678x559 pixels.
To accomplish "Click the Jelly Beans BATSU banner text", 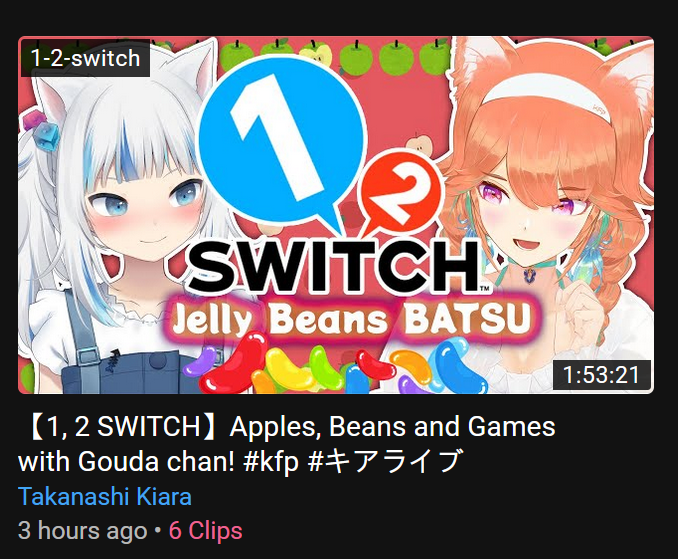I will 351,318.
